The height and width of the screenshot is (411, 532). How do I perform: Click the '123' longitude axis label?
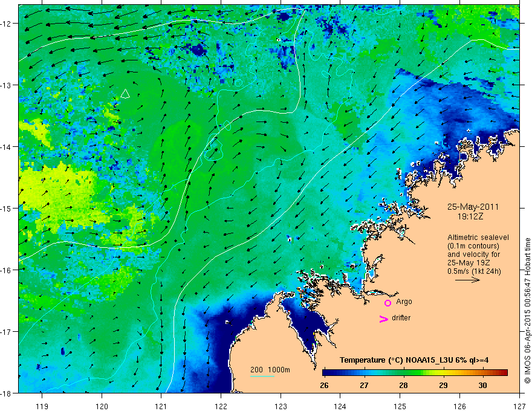pos(281,406)
